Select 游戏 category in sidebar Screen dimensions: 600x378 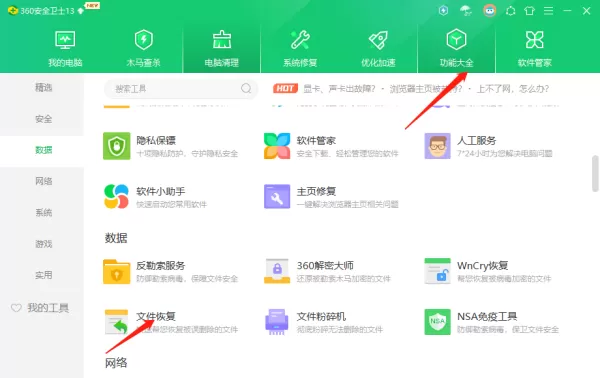(43, 244)
